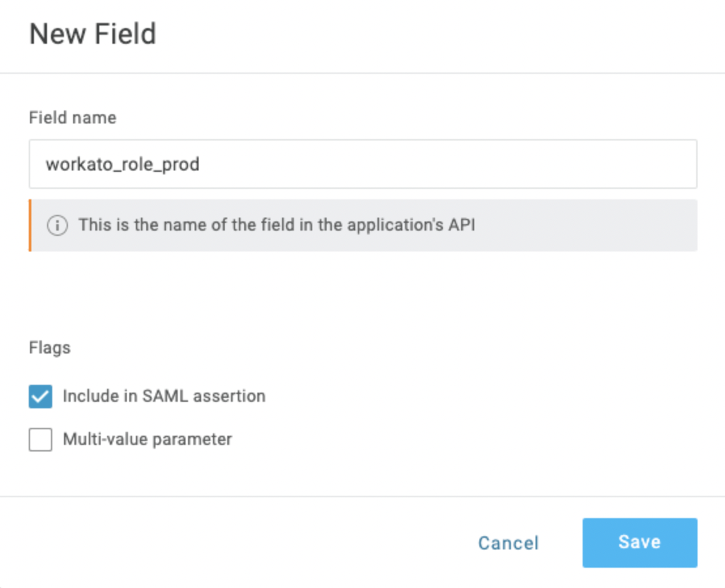Click the "Flags" section heading

(x=50, y=348)
